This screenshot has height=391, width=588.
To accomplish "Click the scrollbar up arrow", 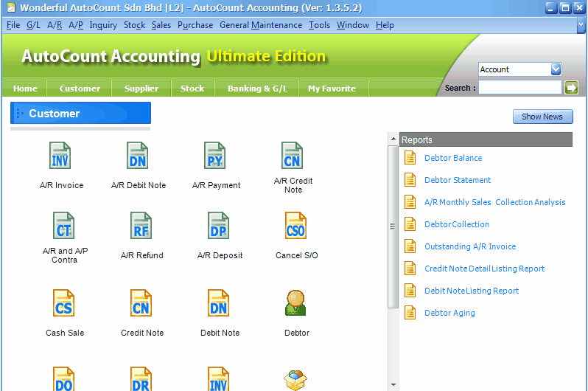I will tap(393, 139).
